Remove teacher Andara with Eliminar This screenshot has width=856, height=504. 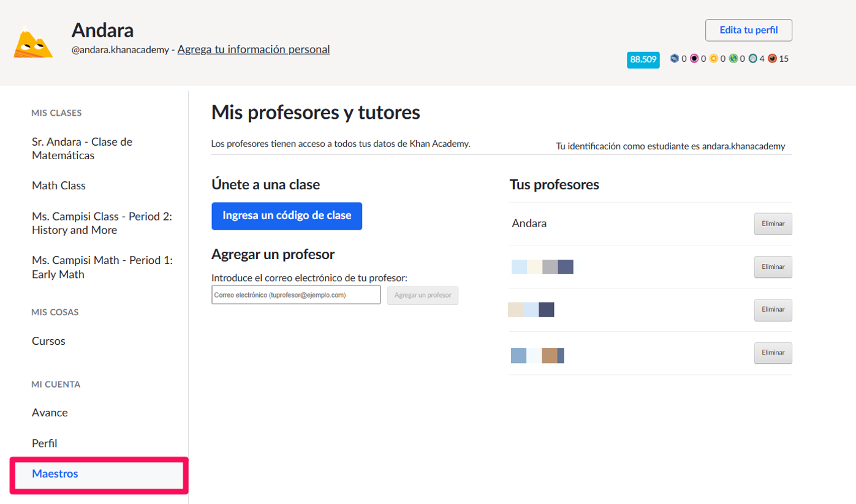(x=773, y=224)
